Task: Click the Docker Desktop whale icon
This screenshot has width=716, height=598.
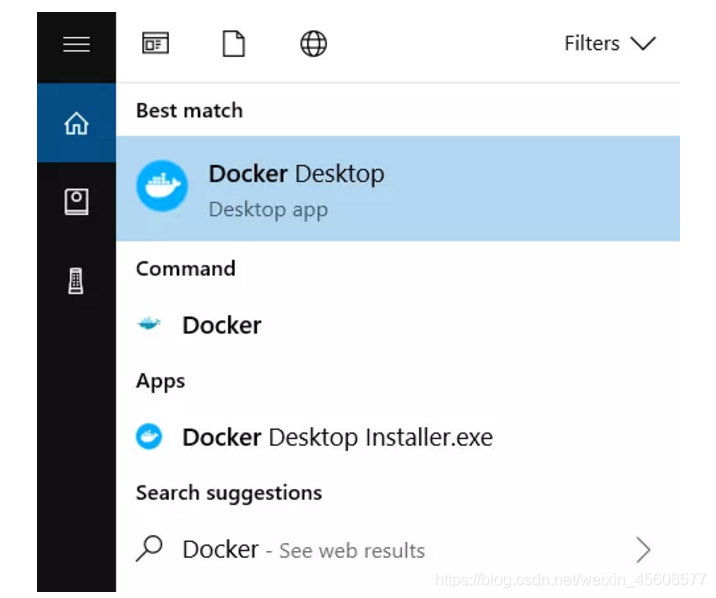Action: click(x=162, y=186)
